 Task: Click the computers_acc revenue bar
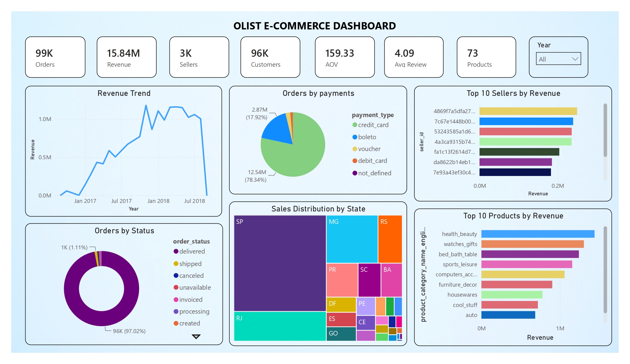[x=523, y=274]
